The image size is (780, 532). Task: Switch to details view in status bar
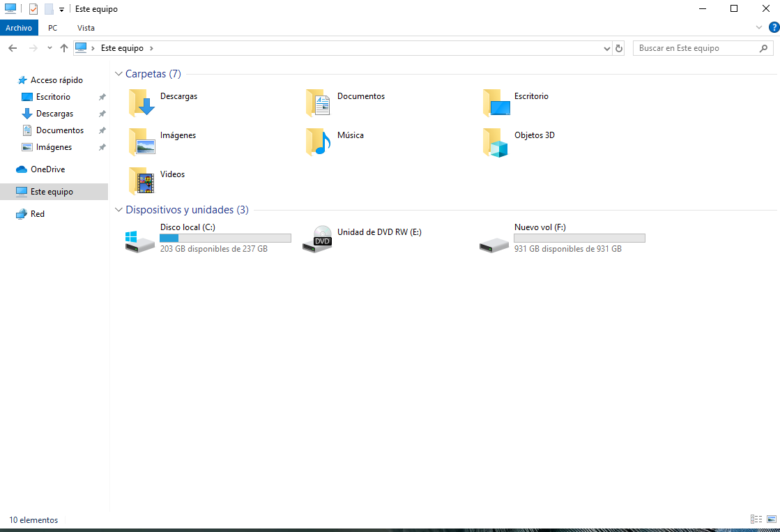coord(756,519)
